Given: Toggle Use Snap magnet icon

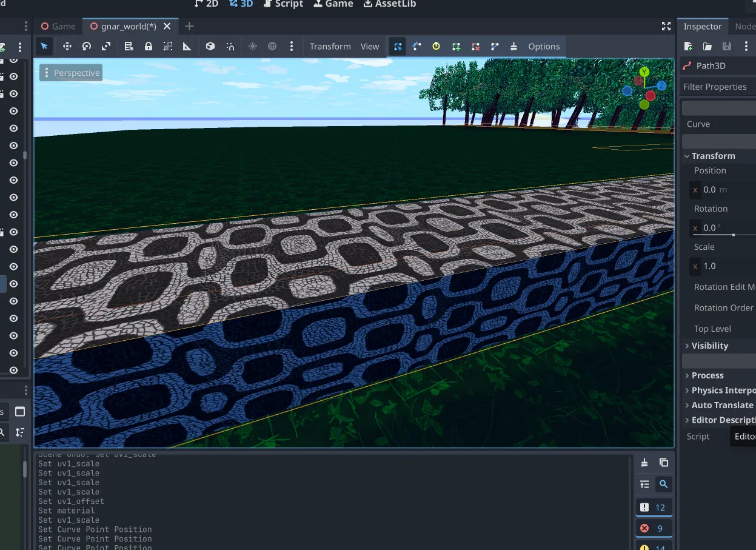Looking at the screenshot, I should point(230,46).
